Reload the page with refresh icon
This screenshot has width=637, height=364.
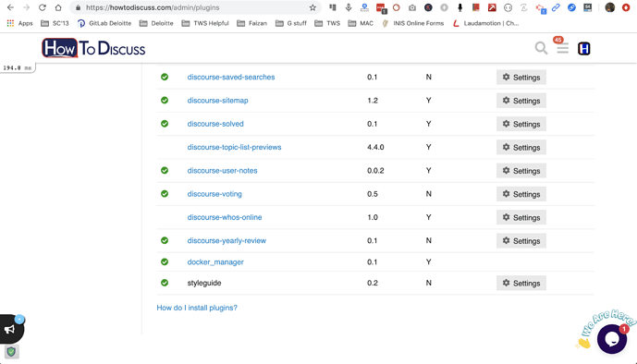point(43,7)
